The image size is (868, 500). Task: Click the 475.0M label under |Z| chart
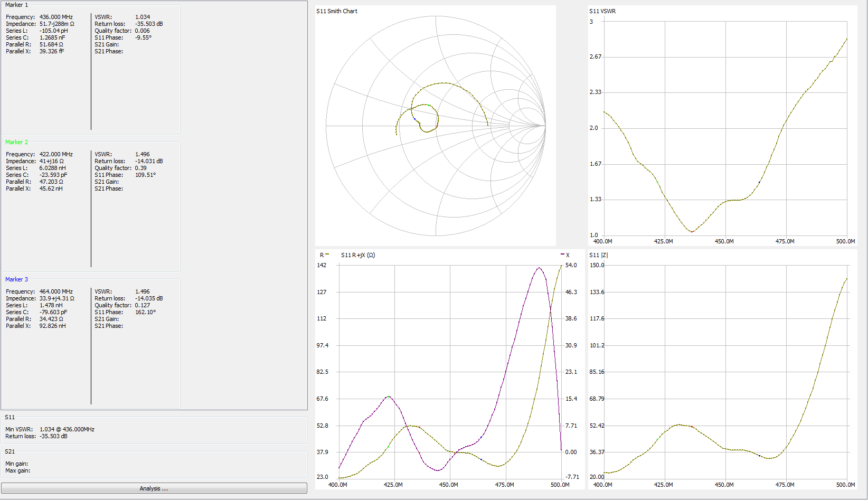point(785,485)
